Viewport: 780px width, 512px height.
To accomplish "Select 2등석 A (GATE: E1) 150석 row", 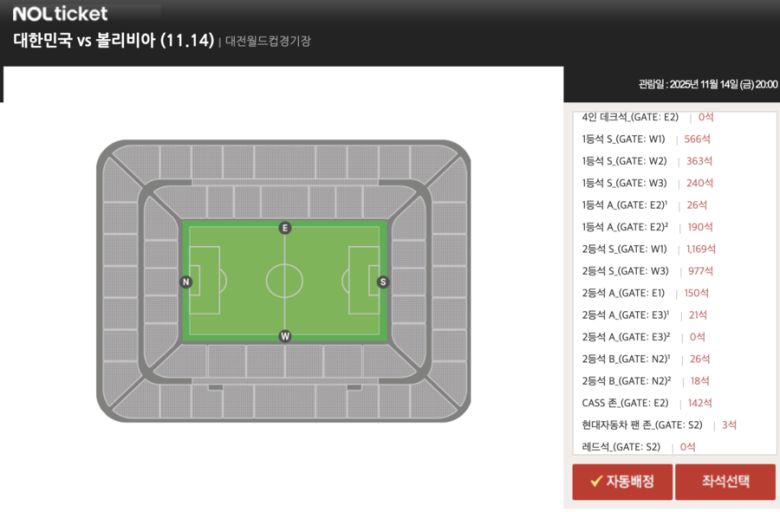I will tap(644, 293).
